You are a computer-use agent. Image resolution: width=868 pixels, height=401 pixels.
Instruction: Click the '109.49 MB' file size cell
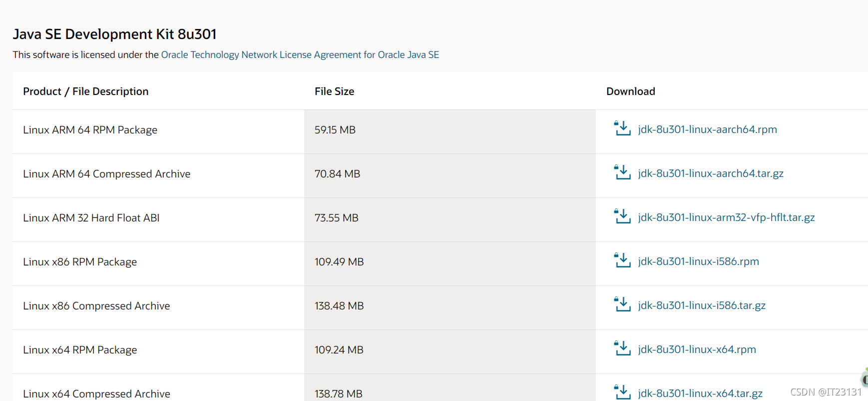pyautogui.click(x=449, y=263)
